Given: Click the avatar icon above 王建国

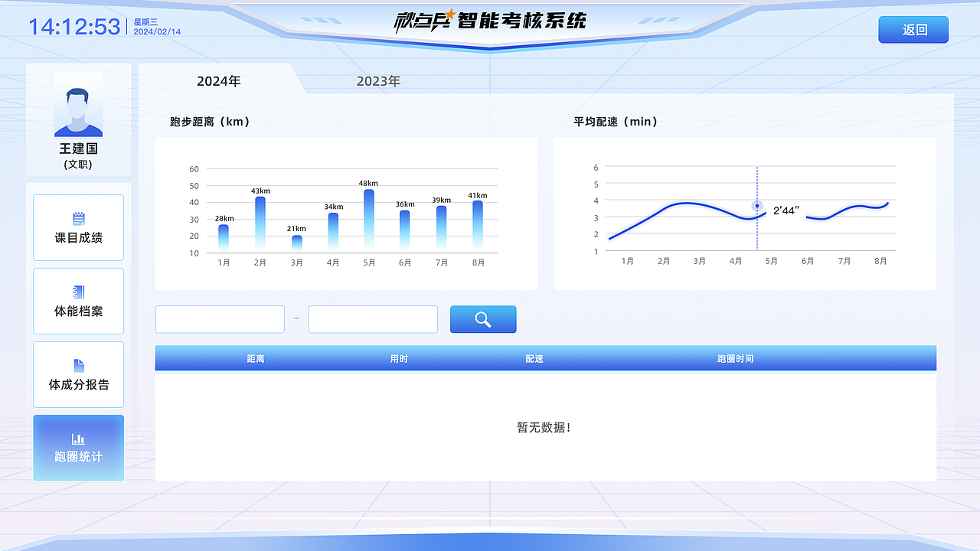Looking at the screenshot, I should point(78,106).
